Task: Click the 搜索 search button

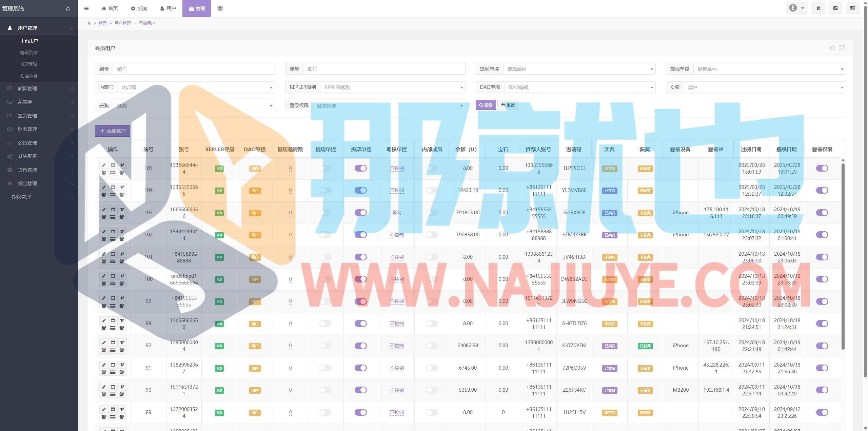Action: tap(486, 105)
